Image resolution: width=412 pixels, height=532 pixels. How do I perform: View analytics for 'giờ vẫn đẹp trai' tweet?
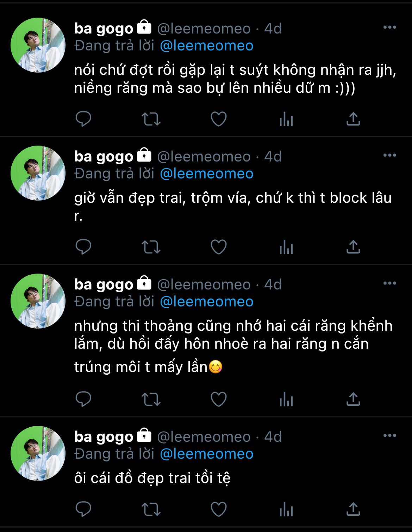pos(286,247)
